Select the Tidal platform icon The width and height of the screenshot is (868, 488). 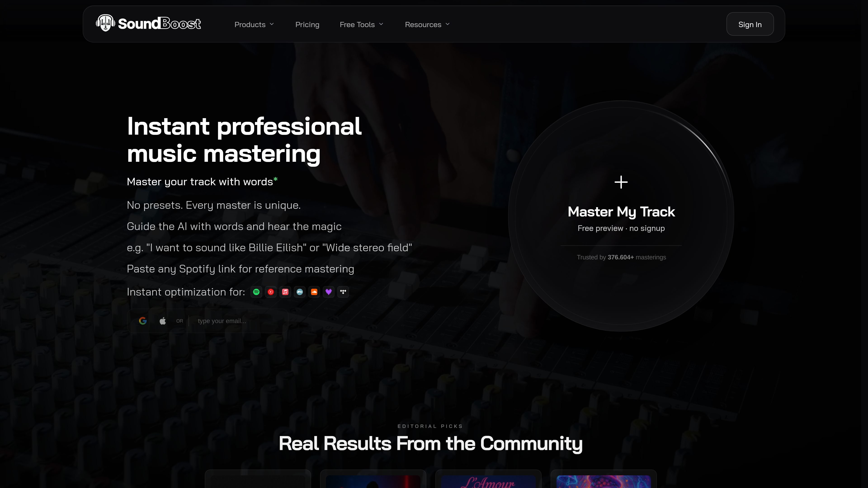tap(343, 292)
